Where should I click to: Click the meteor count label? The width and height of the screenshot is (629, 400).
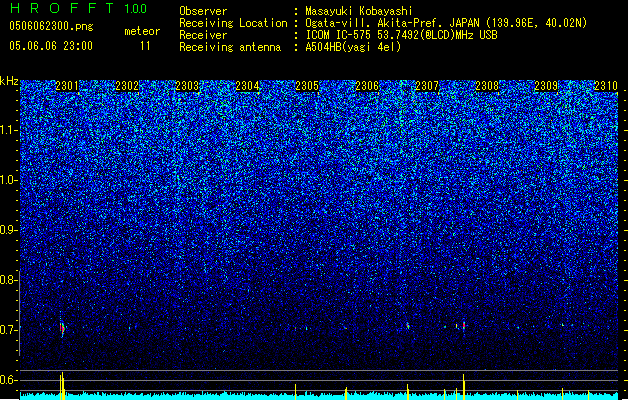pos(142,31)
